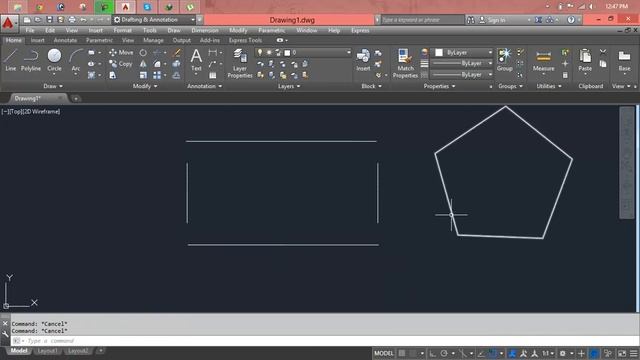Click Sign In button
The height and width of the screenshot is (360, 640).
pyautogui.click(x=492, y=20)
